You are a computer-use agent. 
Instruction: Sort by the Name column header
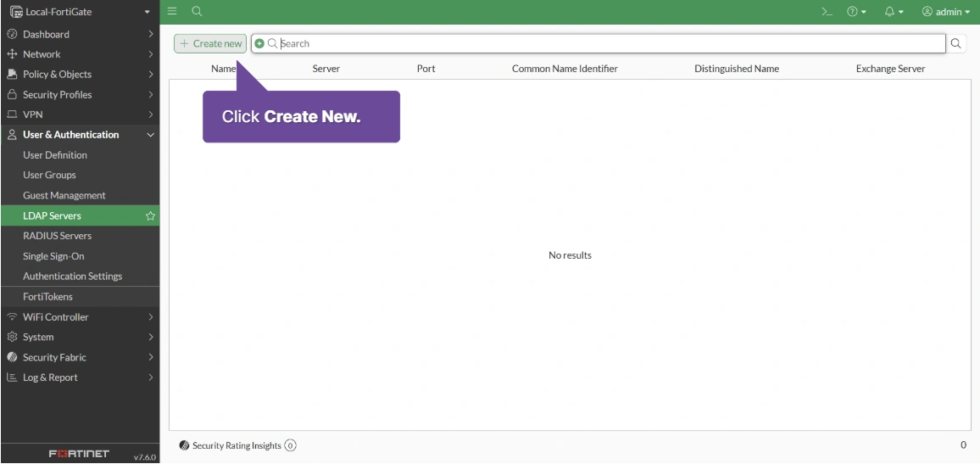click(x=223, y=69)
